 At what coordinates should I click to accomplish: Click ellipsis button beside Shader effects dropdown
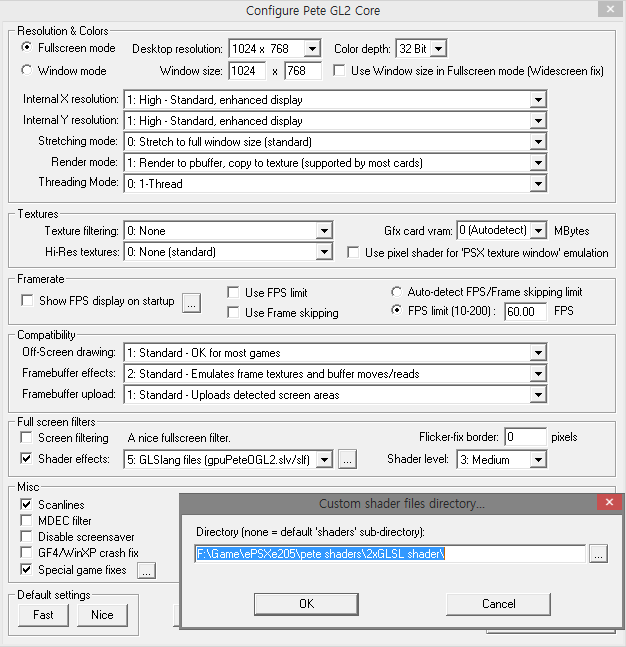pyautogui.click(x=347, y=459)
